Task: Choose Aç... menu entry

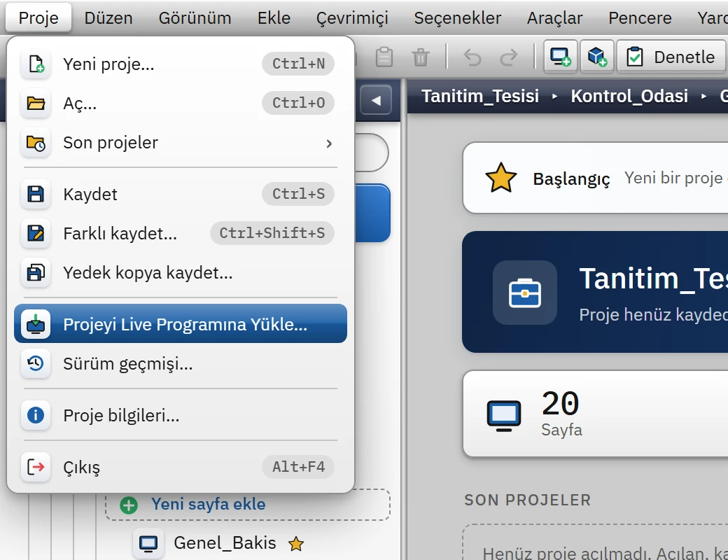Action: [181, 103]
